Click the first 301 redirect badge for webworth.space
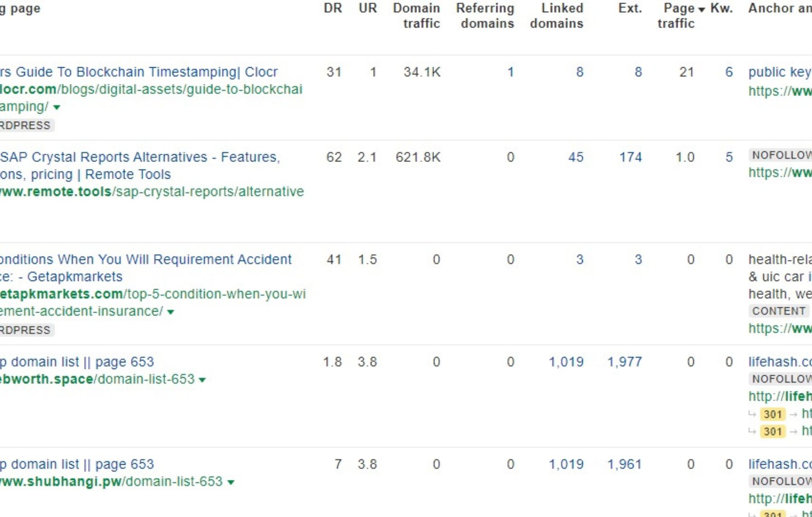Image resolution: width=812 pixels, height=517 pixels. pyautogui.click(x=773, y=414)
